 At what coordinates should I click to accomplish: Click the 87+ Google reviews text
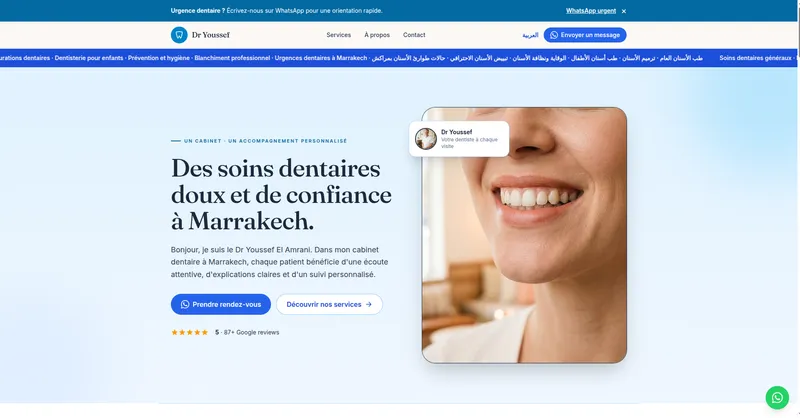coord(252,332)
